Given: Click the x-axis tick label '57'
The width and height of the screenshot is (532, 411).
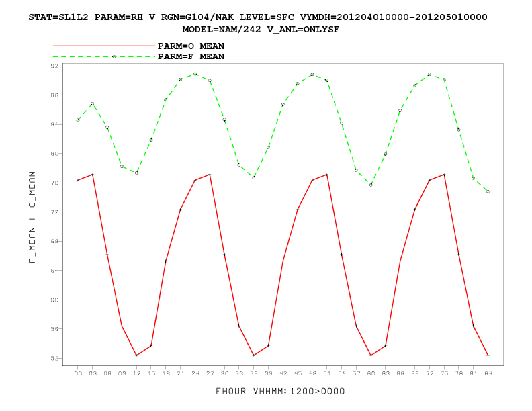Looking at the screenshot, I should [356, 373].
